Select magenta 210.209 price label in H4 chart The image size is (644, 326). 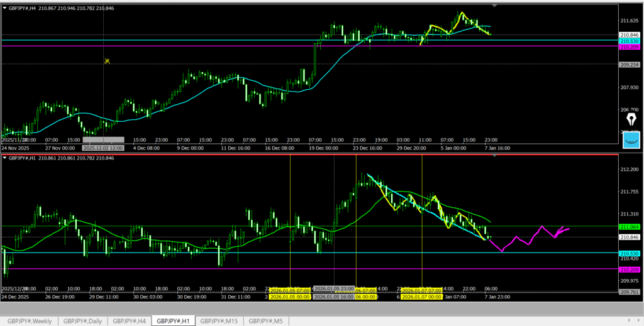[x=630, y=47]
